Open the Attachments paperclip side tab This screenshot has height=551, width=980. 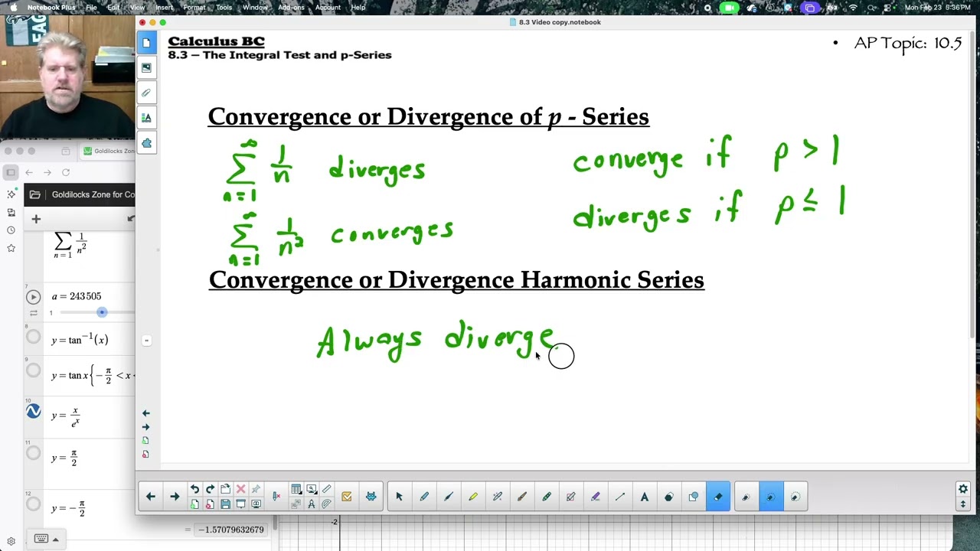coord(146,93)
